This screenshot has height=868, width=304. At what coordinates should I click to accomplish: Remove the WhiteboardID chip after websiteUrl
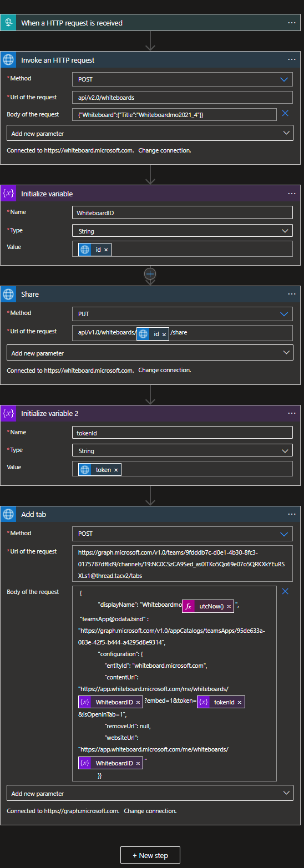(138, 763)
